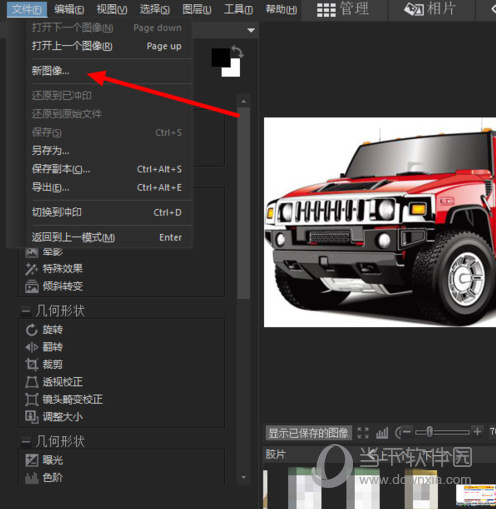Choose 导出 menu entry
This screenshot has width=496, height=509.
[x=107, y=188]
